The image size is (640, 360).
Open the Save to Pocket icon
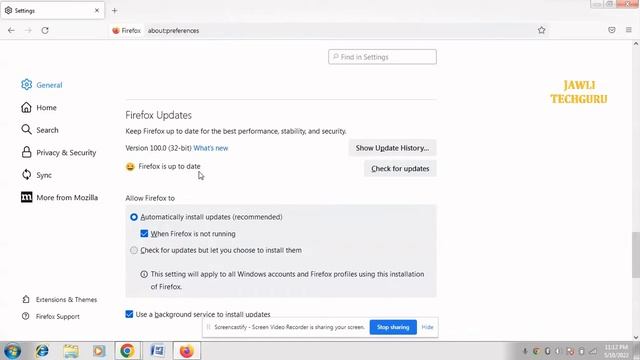(611, 30)
